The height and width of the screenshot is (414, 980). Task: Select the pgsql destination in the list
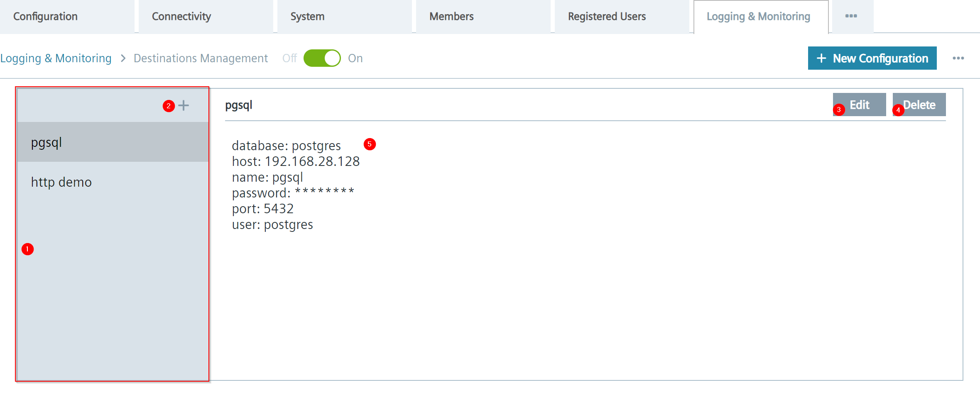(x=112, y=142)
